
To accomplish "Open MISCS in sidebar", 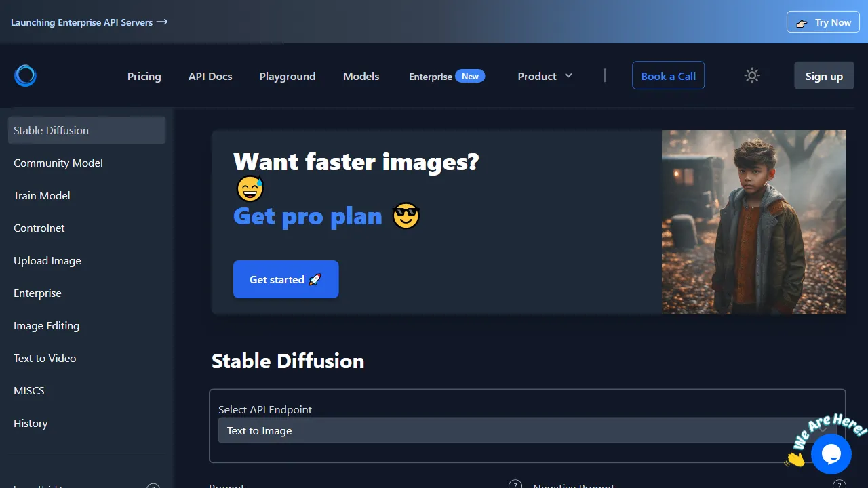I will (x=87, y=390).
